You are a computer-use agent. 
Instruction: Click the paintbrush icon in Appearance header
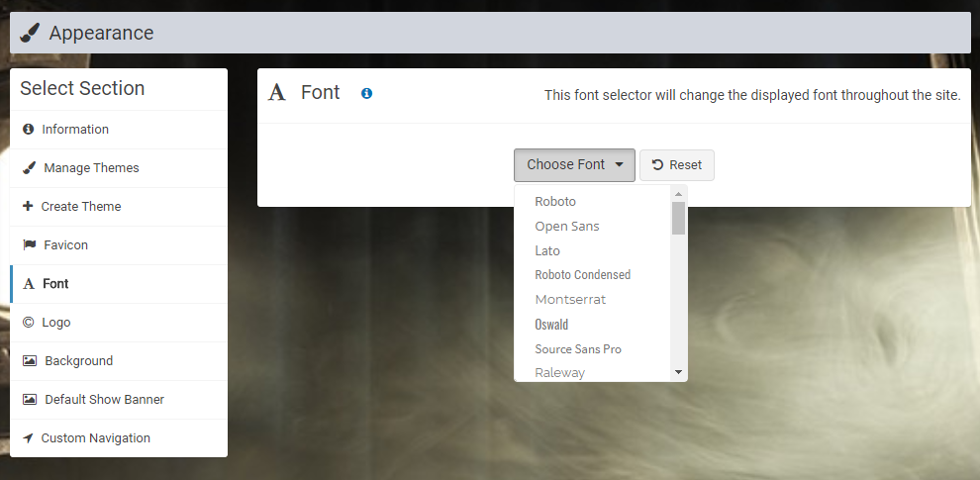tap(30, 33)
